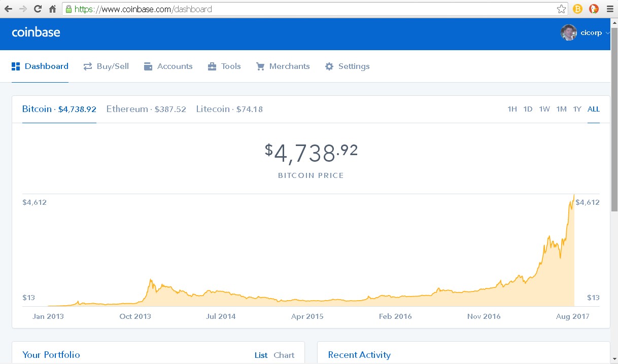The image size is (618, 364).
Task: Show portfolio as Chart
Action: point(284,355)
